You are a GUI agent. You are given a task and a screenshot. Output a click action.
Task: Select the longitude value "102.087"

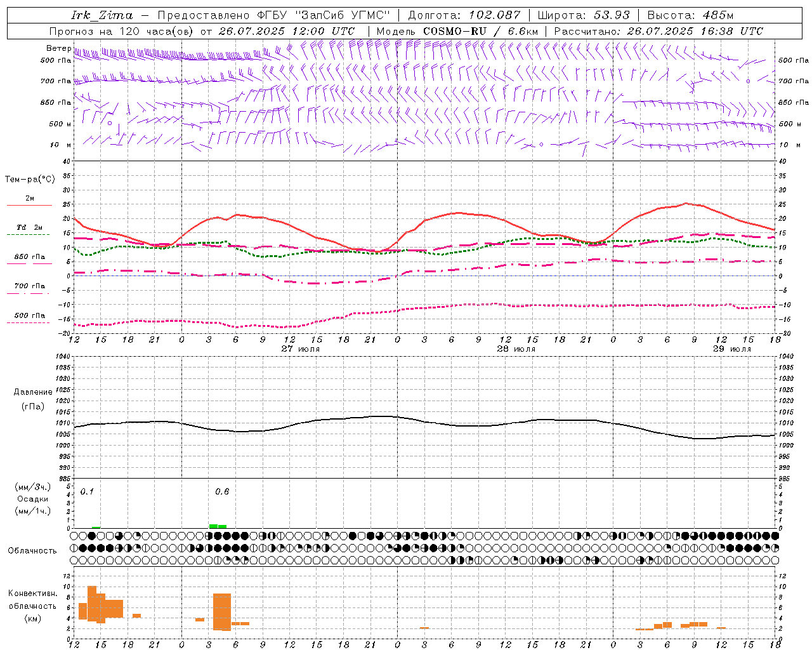[494, 15]
